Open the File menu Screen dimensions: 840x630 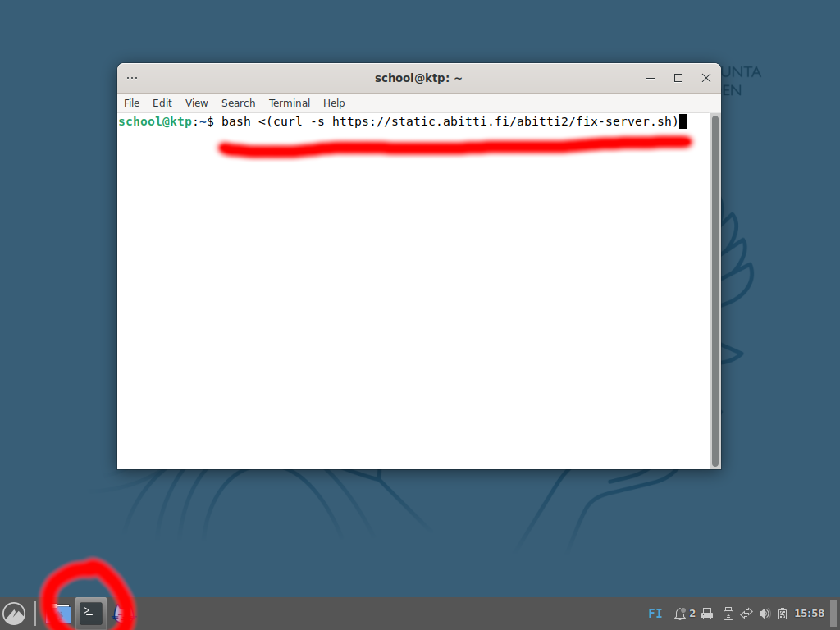pos(131,103)
